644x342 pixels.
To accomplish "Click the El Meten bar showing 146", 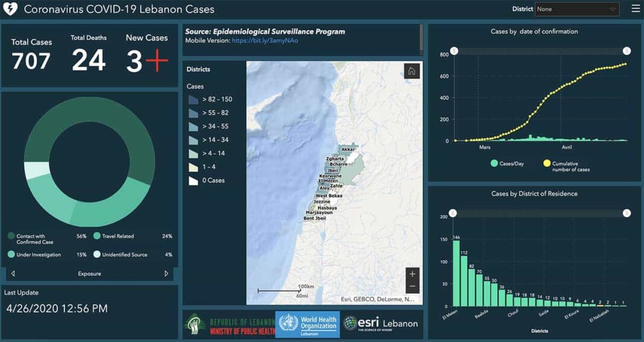I will 456,273.
